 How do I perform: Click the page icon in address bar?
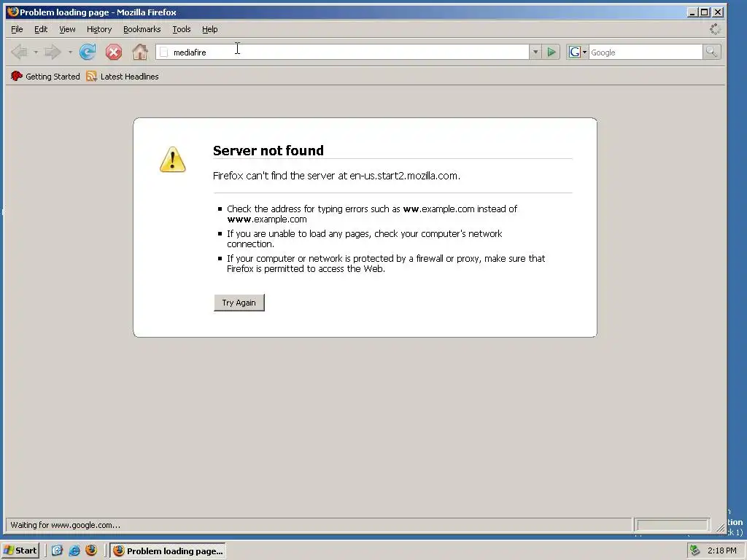[x=164, y=52]
